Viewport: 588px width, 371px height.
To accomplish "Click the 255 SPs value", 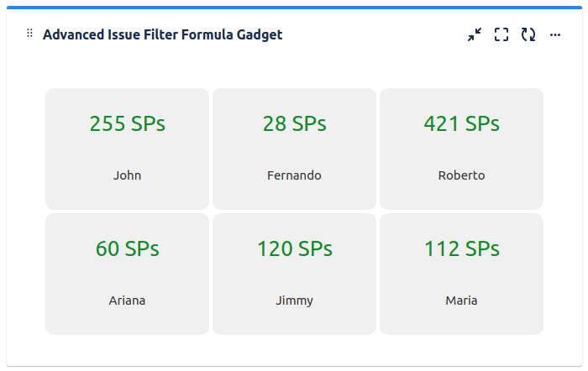I will [x=127, y=123].
